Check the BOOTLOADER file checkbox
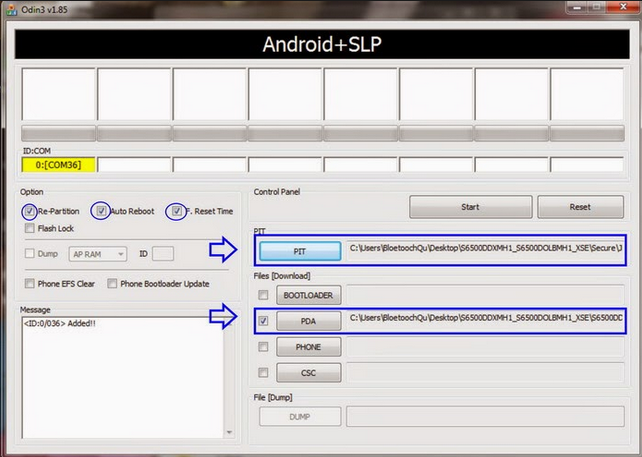Image resolution: width=642 pixels, height=457 pixels. coord(263,295)
